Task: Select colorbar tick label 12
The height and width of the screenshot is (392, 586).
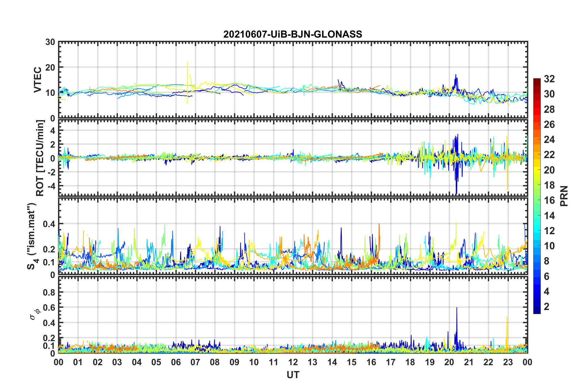Action: click(549, 231)
